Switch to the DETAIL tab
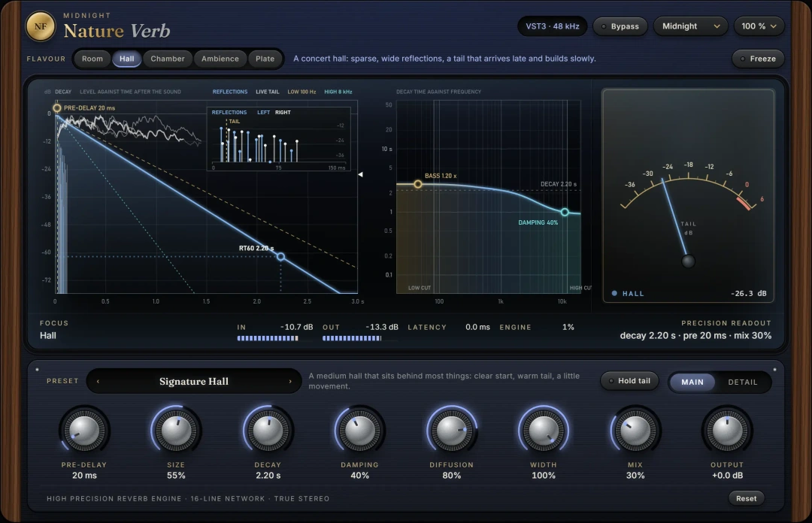Viewport: 812px width, 523px height. (x=743, y=382)
